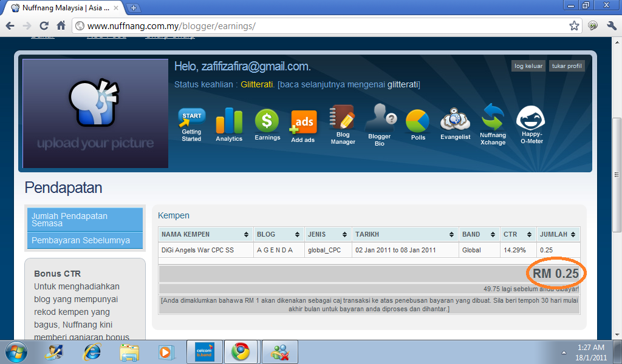
Task: Sort table by JUMLAH column
Action: [x=558, y=235]
